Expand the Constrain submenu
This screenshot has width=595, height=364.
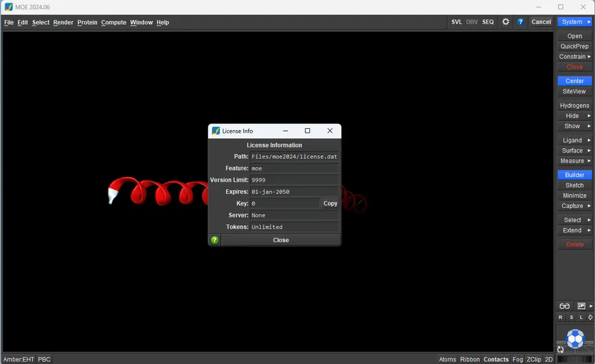coord(589,57)
